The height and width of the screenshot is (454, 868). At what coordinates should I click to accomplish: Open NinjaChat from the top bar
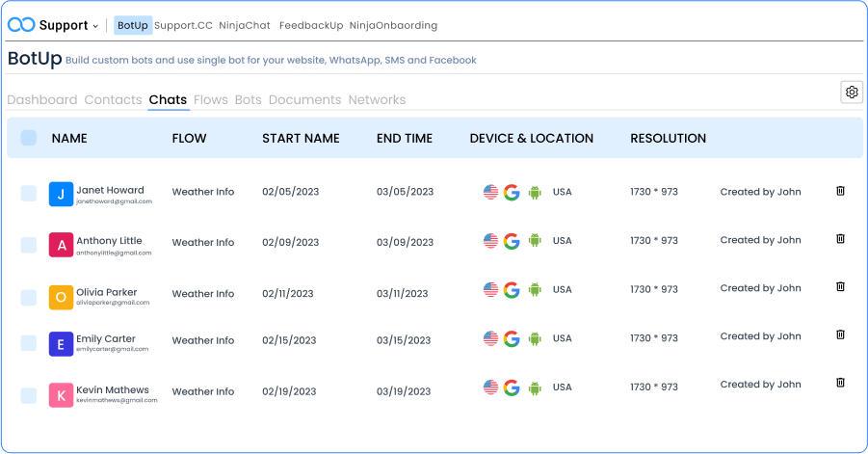246,25
